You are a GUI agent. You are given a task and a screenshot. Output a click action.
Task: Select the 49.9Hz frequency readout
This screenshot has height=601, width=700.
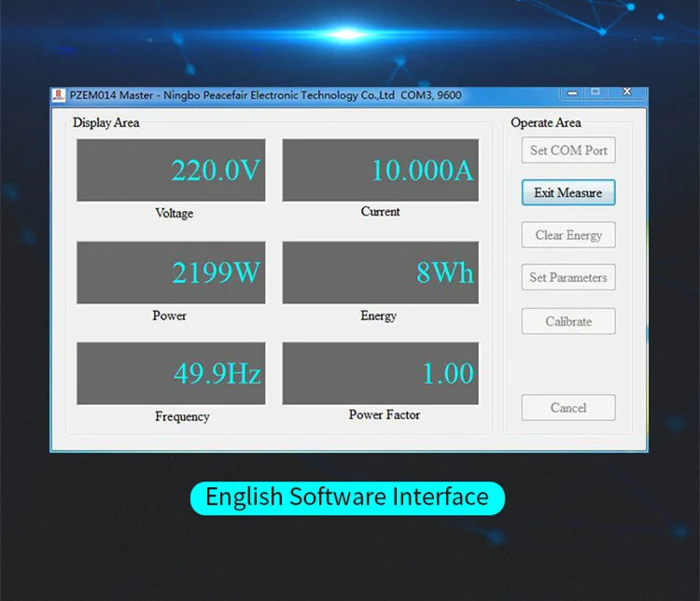pyautogui.click(x=171, y=373)
